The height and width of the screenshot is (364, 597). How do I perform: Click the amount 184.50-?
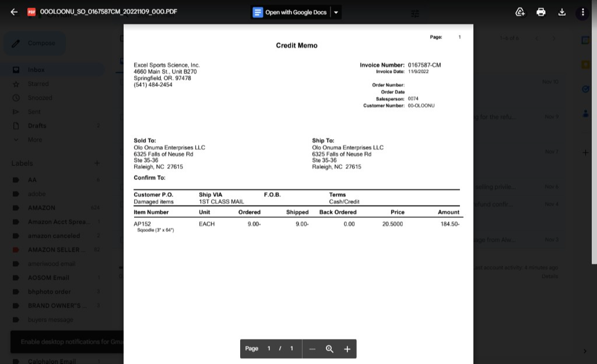click(x=450, y=224)
